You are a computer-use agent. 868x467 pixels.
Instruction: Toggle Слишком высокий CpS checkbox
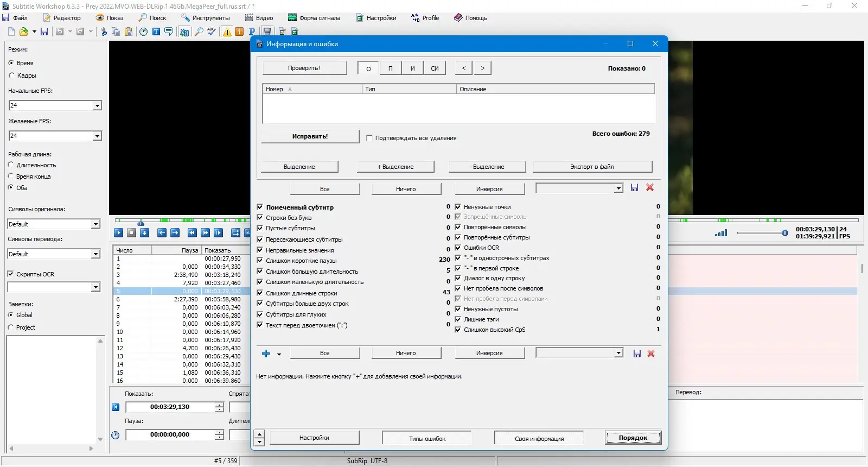click(458, 330)
